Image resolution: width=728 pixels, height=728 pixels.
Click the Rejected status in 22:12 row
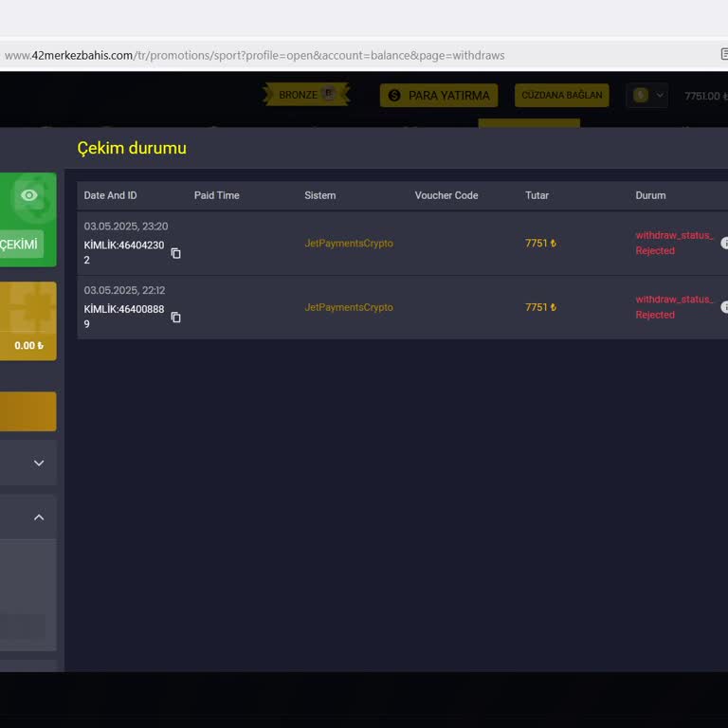(674, 307)
